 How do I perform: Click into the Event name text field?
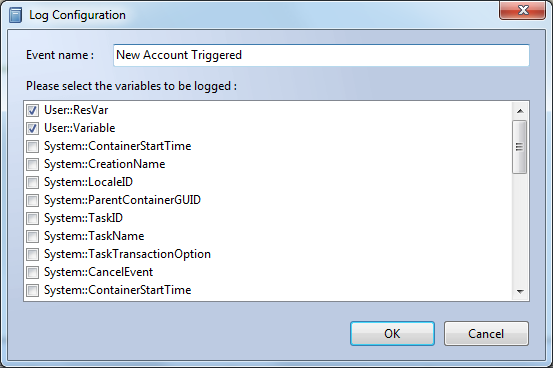pos(321,55)
